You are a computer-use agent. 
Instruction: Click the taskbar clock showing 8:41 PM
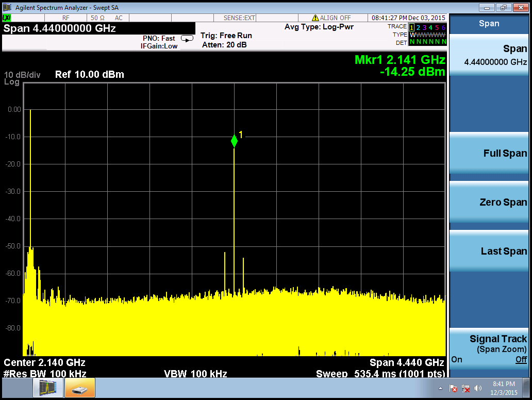pyautogui.click(x=504, y=388)
